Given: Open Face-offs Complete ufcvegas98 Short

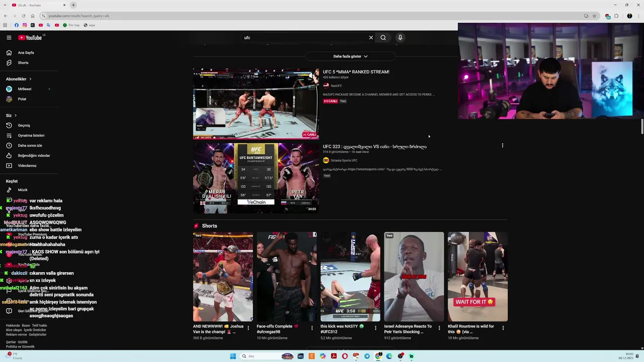Looking at the screenshot, I should tap(287, 277).
